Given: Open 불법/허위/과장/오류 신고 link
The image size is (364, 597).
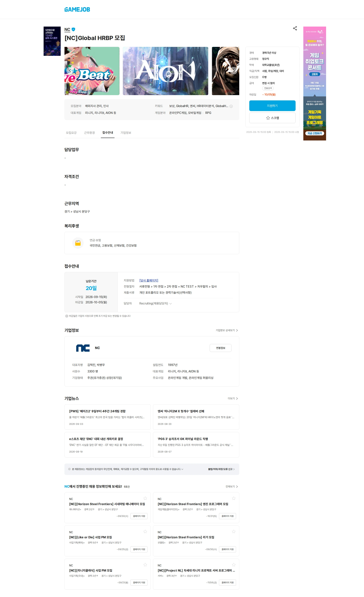Looking at the screenshot, I should point(221,469).
